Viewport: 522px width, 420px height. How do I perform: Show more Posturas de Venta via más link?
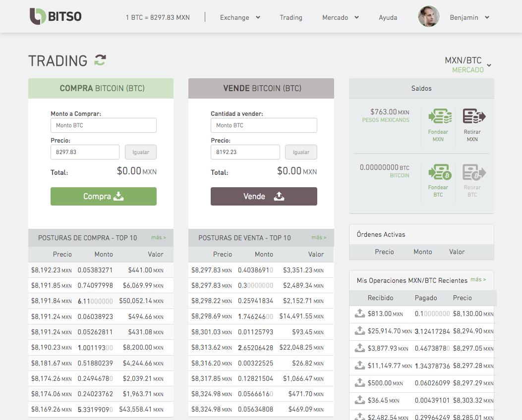tap(319, 238)
